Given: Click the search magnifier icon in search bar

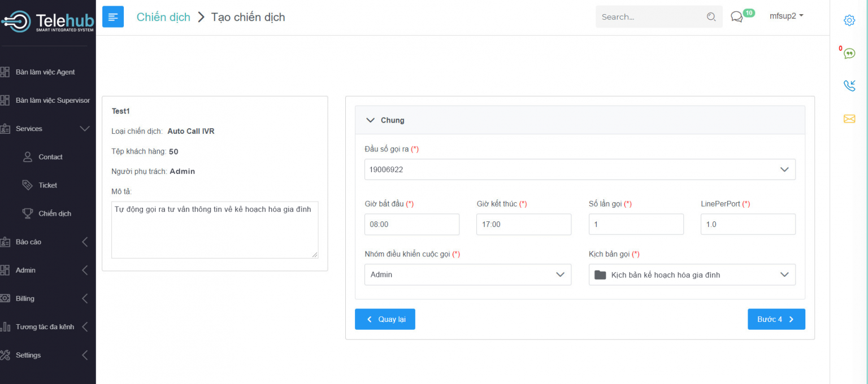Looking at the screenshot, I should click(711, 17).
